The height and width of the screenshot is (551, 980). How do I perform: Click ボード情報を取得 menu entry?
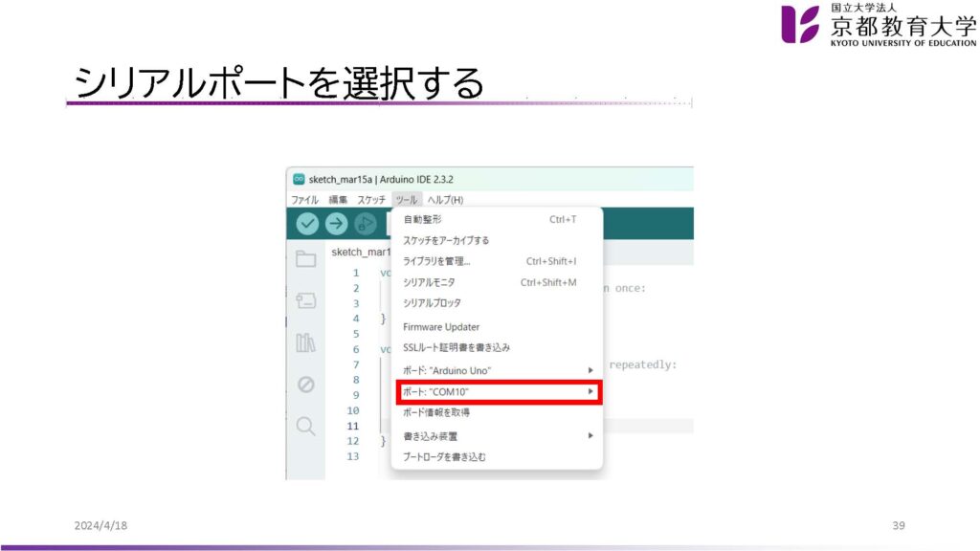(x=436, y=412)
